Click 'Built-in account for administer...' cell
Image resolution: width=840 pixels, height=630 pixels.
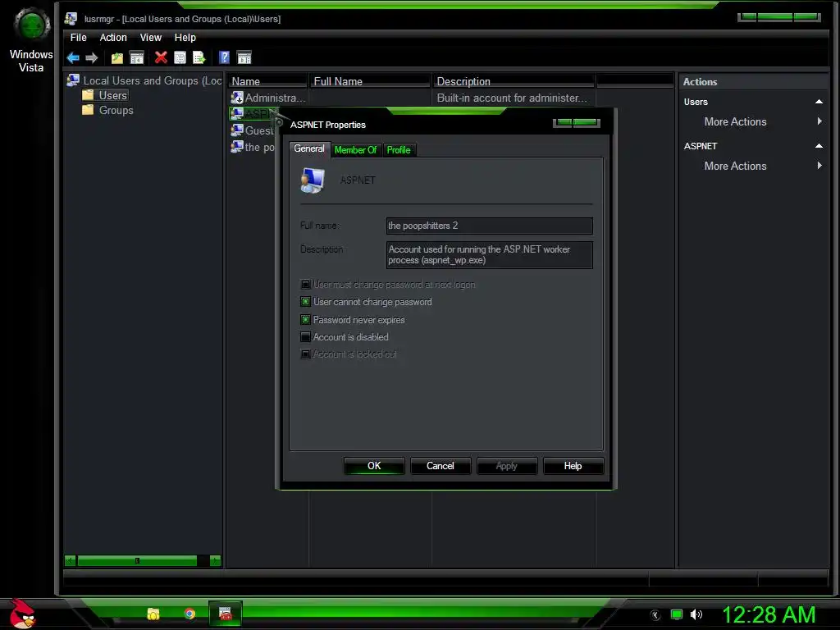pyautogui.click(x=512, y=98)
